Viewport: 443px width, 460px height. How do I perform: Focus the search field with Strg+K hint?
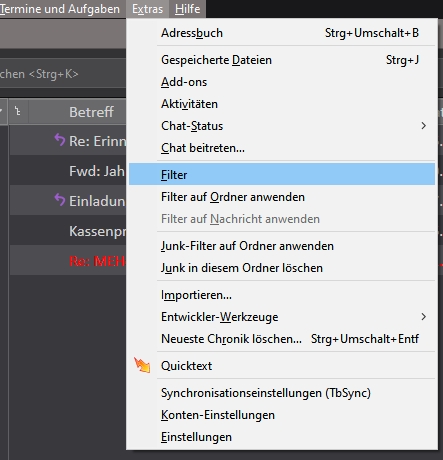(x=63, y=74)
